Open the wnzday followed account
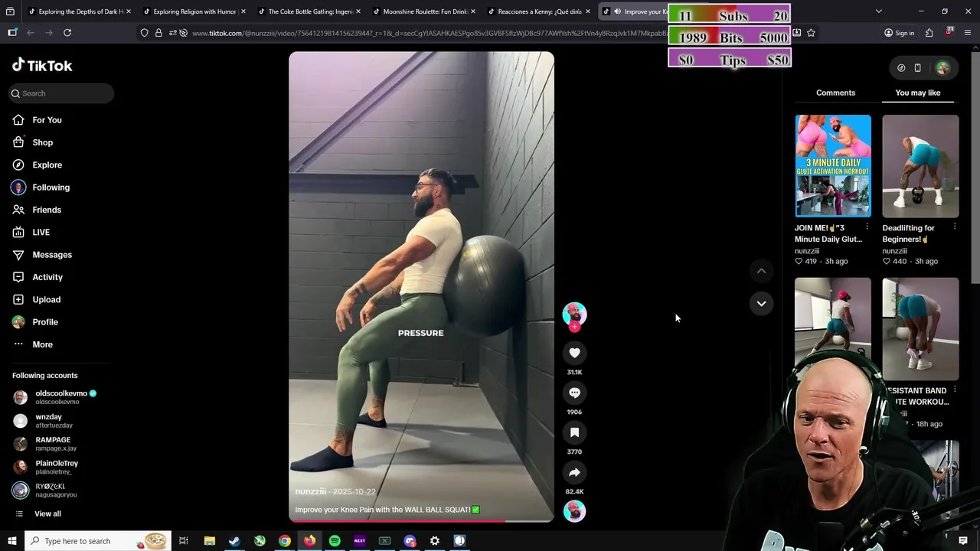The width and height of the screenshot is (980, 551). click(x=54, y=421)
